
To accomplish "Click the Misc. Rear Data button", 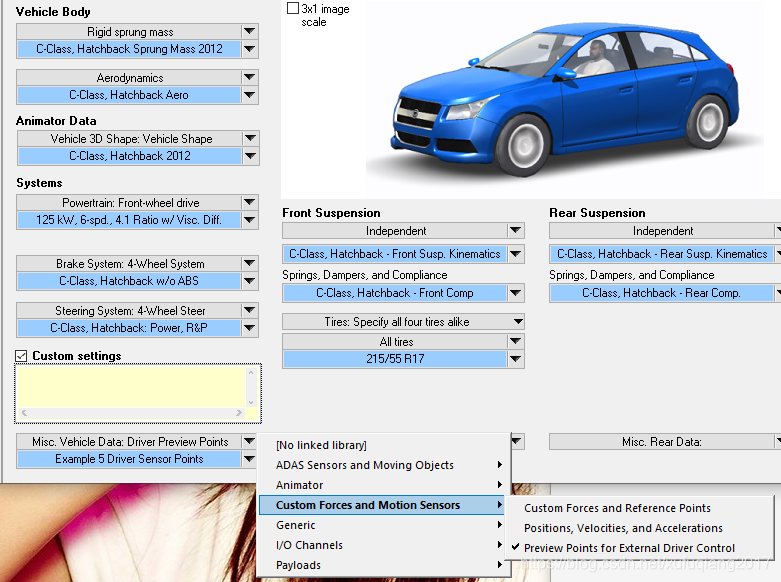I will [662, 441].
